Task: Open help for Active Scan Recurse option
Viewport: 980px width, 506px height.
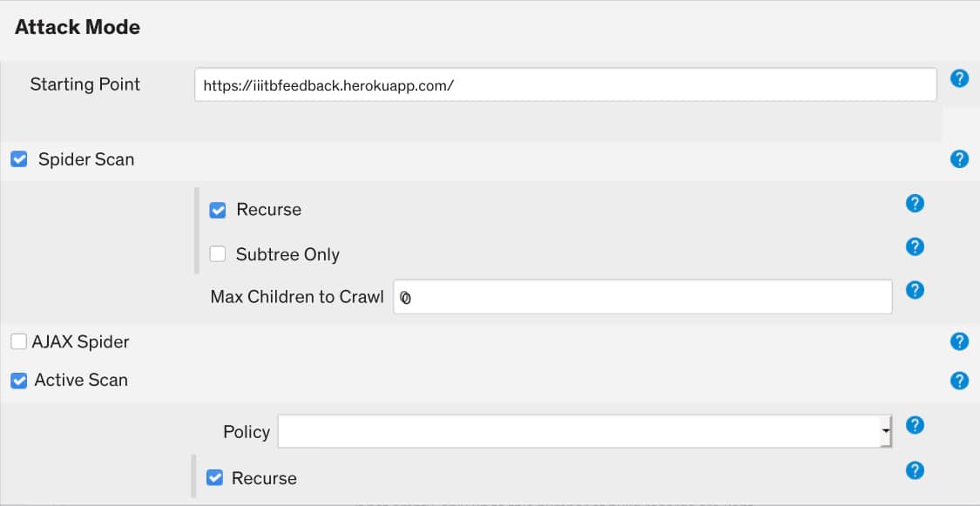Action: (915, 470)
